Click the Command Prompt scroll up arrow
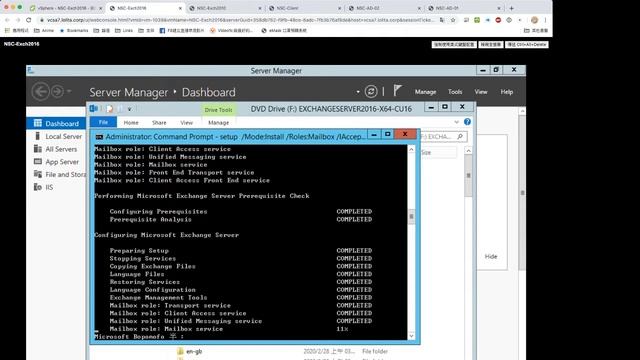Screen dimensions: 640x360 [411, 150]
